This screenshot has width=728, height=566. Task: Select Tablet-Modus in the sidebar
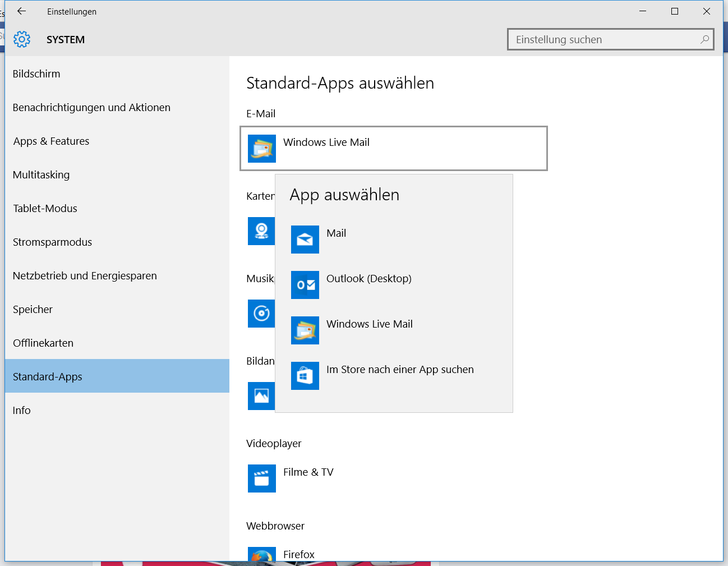coord(45,209)
